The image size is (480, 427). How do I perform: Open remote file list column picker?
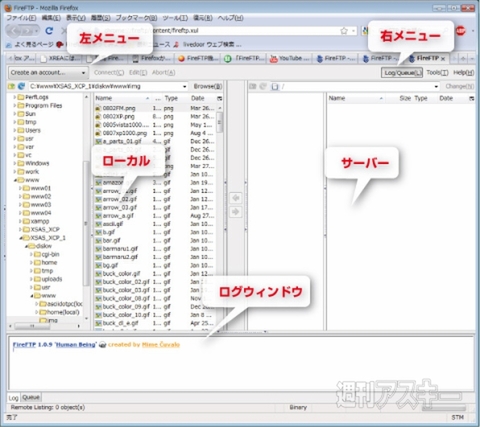[471, 98]
